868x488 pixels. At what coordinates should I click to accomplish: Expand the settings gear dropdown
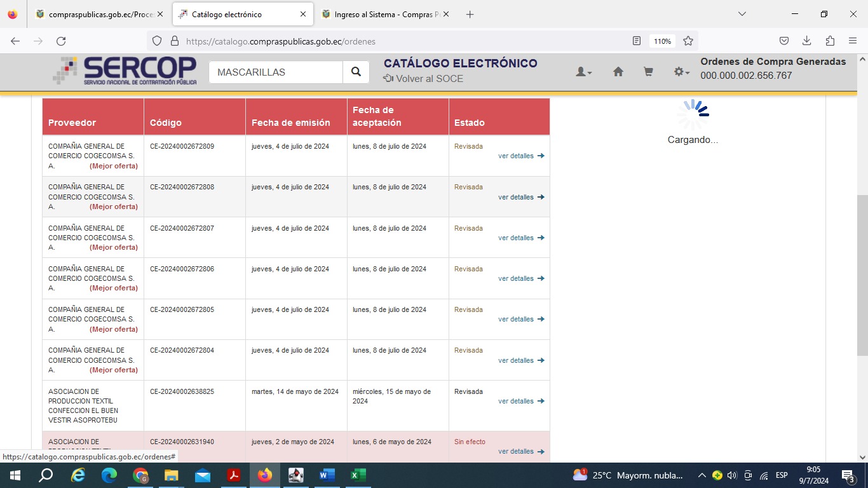tap(681, 72)
